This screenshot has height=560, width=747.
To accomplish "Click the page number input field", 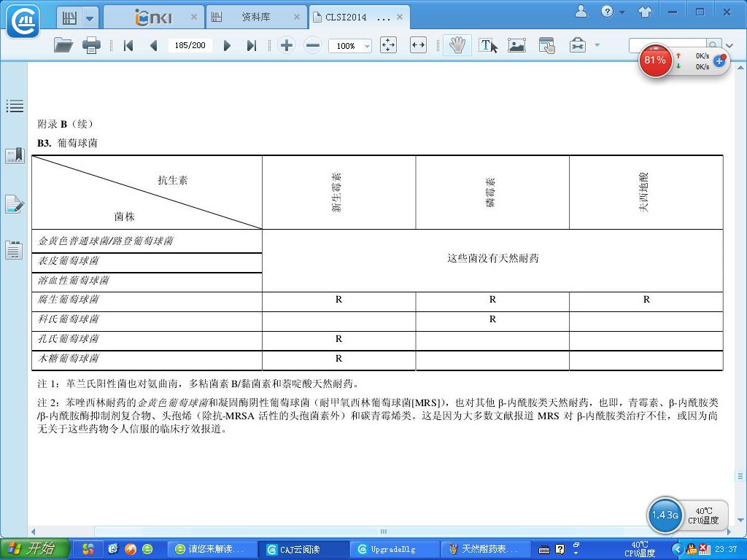I will pos(190,45).
